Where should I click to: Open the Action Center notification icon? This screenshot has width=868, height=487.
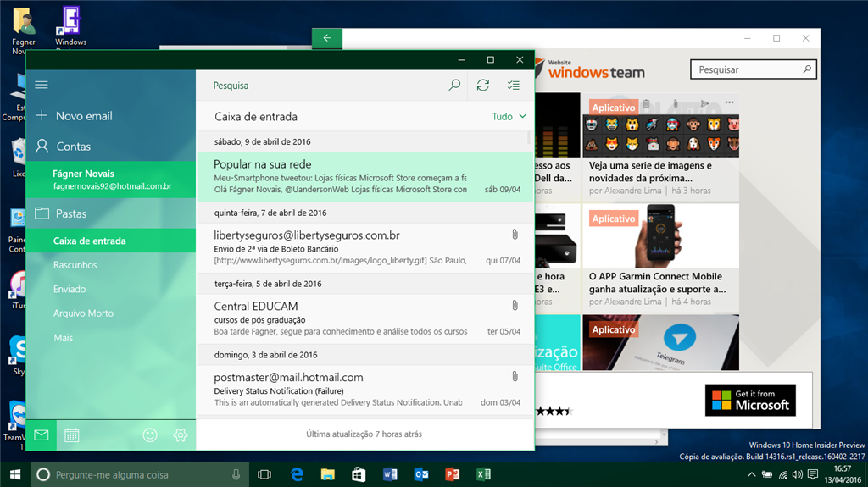(x=813, y=474)
